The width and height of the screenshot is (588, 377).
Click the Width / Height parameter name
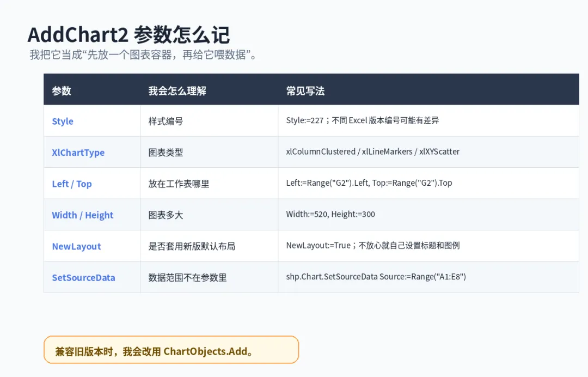click(x=83, y=215)
